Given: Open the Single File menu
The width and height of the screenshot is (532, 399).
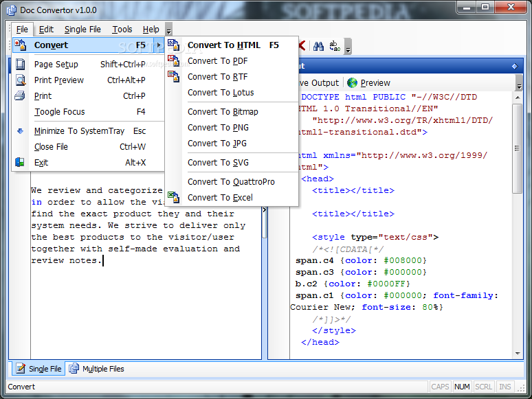Looking at the screenshot, I should (x=82, y=30).
